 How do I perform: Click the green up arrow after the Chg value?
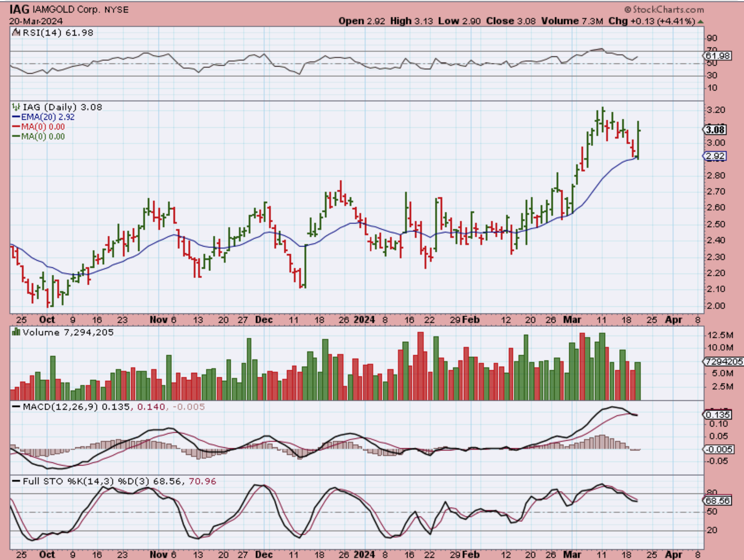(x=700, y=22)
